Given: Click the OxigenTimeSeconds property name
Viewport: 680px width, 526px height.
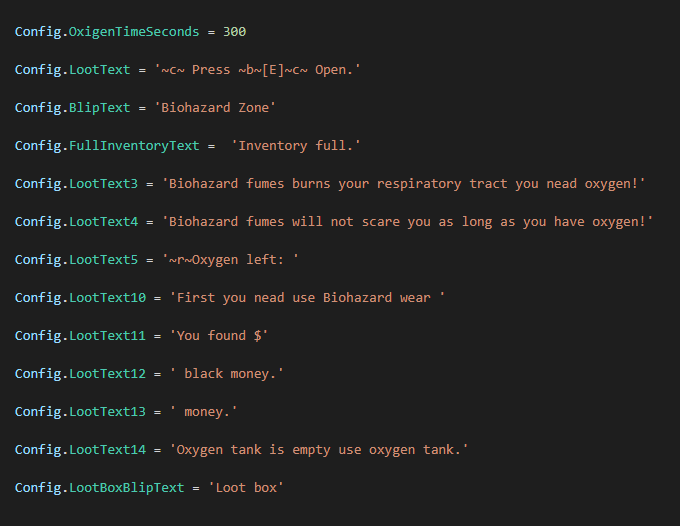Looking at the screenshot, I should (134, 32).
